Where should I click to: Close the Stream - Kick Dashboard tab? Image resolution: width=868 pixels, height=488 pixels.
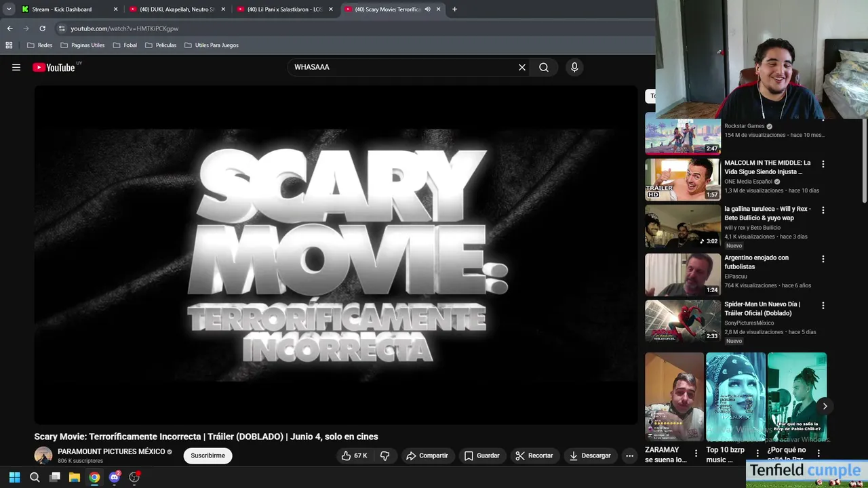pyautogui.click(x=115, y=9)
